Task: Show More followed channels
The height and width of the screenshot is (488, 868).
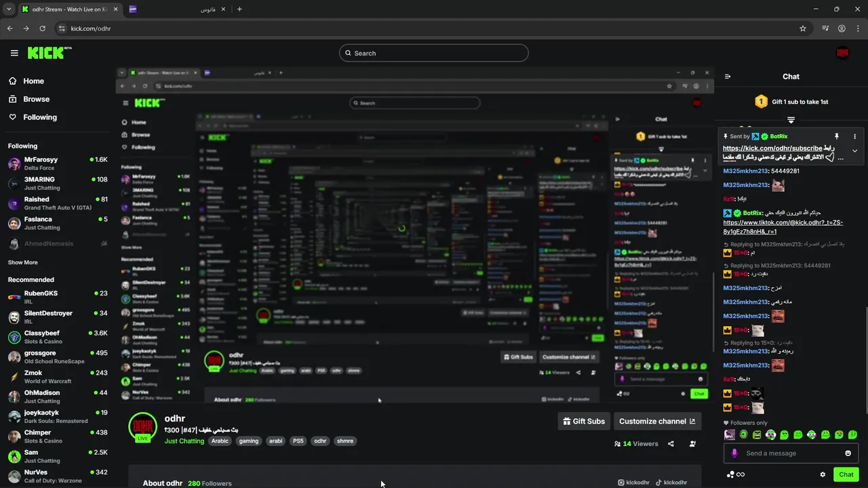Action: coord(22,262)
